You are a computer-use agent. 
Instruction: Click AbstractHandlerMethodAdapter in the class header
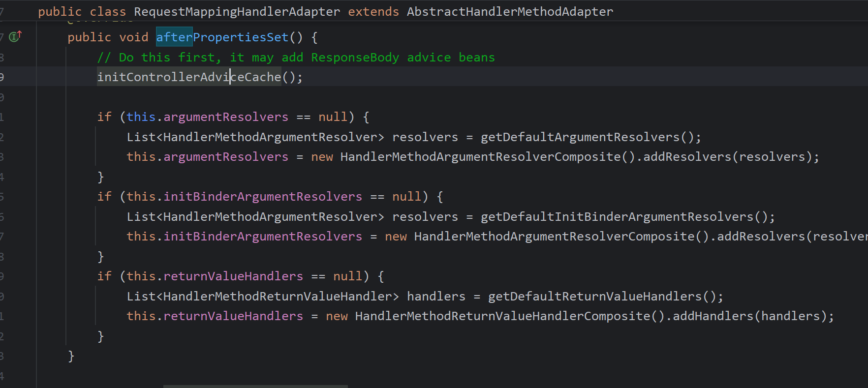point(510,12)
